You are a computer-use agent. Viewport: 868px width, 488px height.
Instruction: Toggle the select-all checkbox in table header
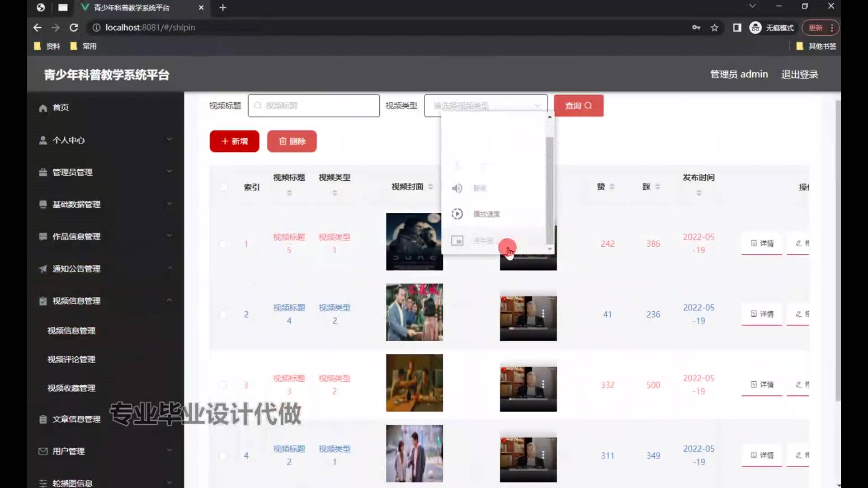[x=224, y=187]
